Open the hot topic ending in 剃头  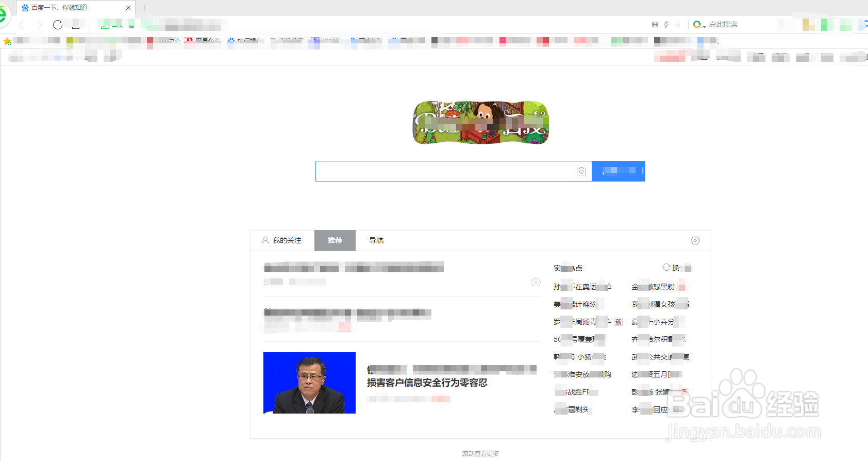pos(571,409)
